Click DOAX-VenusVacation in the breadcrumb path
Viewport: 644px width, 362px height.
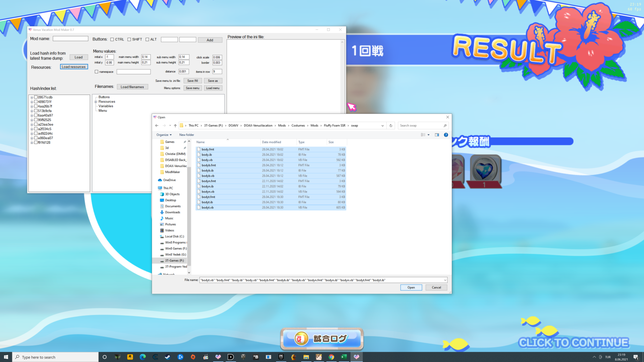point(258,125)
